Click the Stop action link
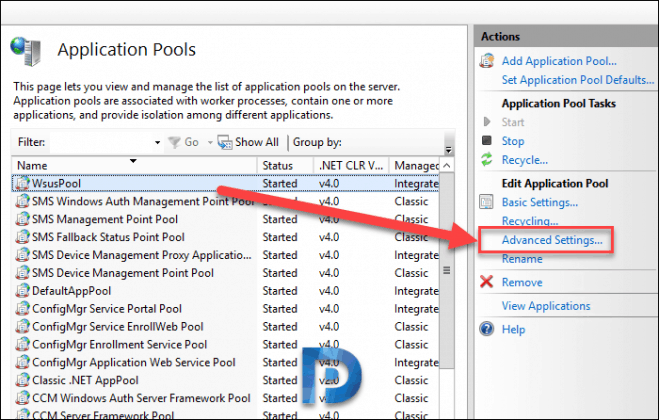This screenshot has height=420, width=659. 513,141
